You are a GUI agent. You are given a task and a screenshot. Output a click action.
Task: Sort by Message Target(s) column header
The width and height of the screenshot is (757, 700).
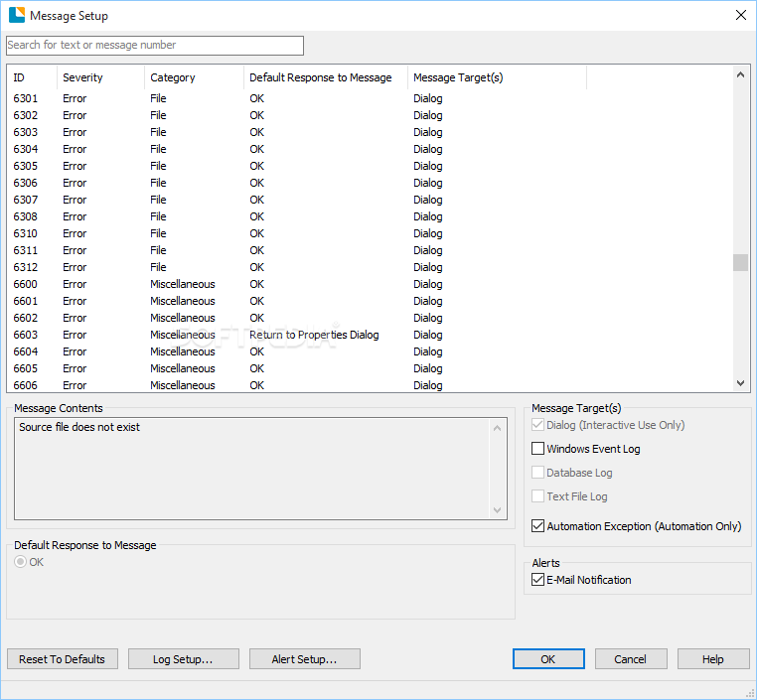pyautogui.click(x=497, y=77)
